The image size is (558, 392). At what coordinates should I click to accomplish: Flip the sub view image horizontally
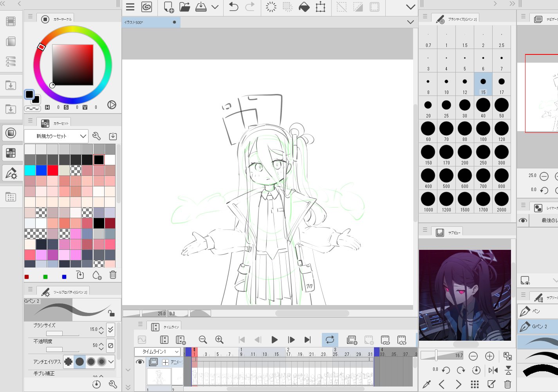point(493,370)
